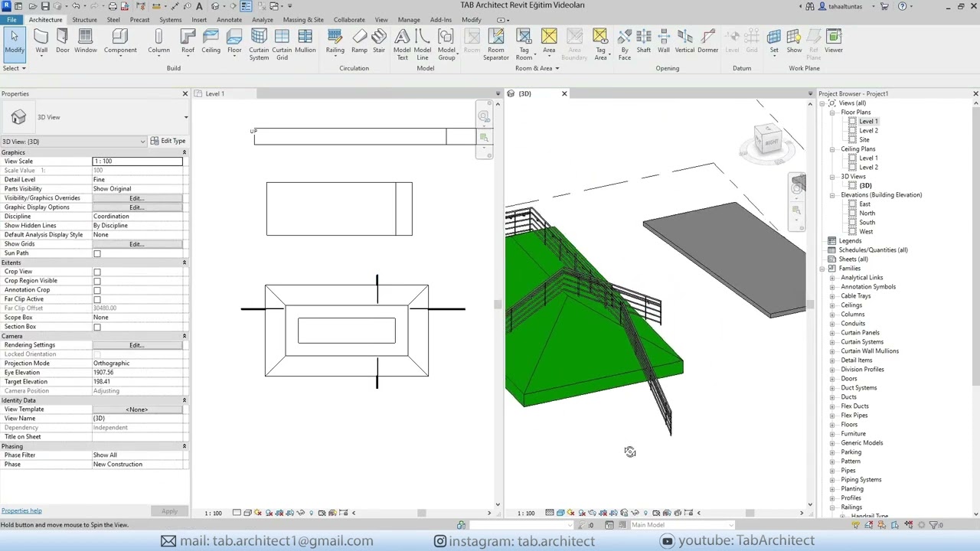Toggle the Section Box checkbox
This screenshot has width=980, height=551.
96,327
